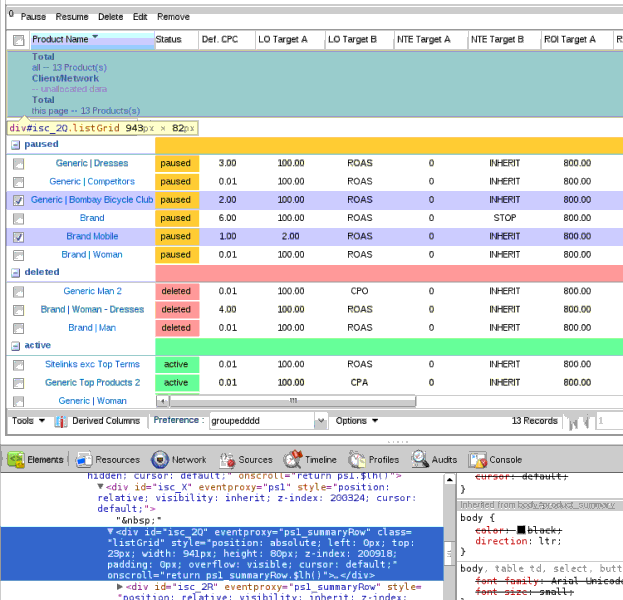Screen dimensions: 623x600
Task: Open the Brand Mobile product link
Action: (x=92, y=236)
